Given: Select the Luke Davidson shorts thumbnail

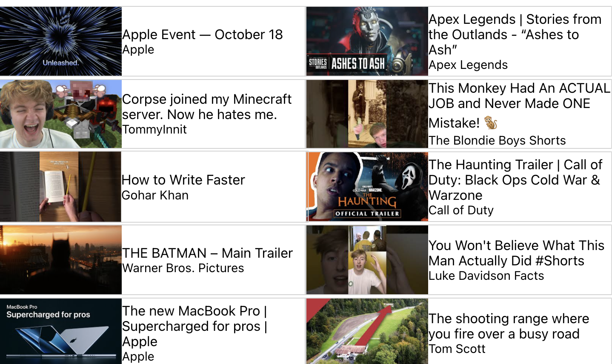Looking at the screenshot, I should [x=367, y=260].
